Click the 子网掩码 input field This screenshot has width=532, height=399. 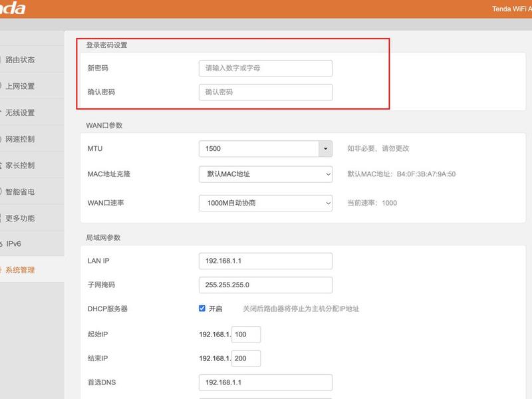click(265, 285)
